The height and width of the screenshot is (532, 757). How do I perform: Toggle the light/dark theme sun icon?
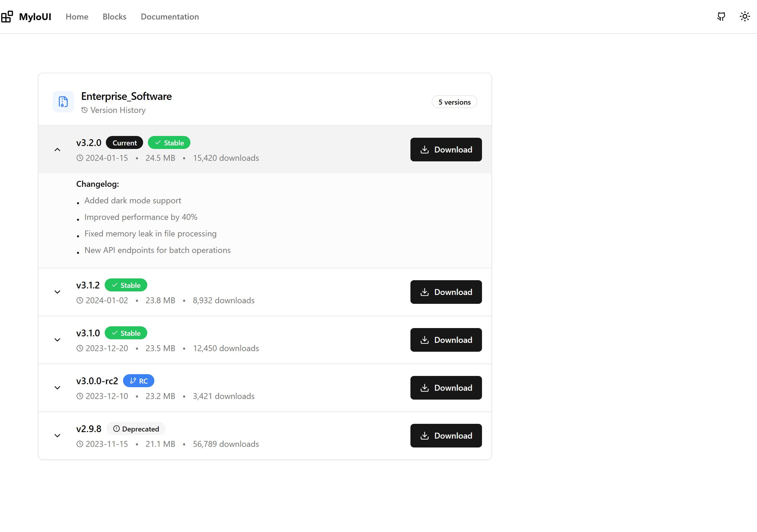tap(745, 17)
